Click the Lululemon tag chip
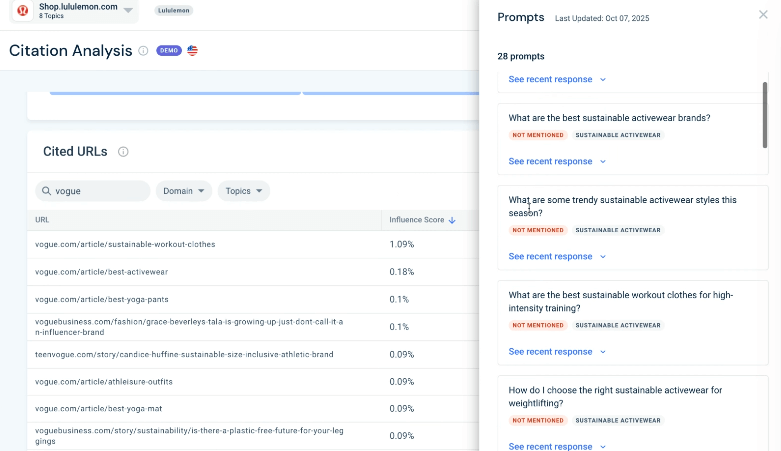Viewport: 781px width, 451px height. 173,10
